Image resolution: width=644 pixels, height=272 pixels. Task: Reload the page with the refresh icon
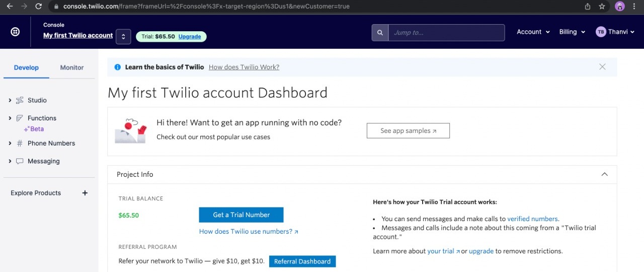click(38, 7)
